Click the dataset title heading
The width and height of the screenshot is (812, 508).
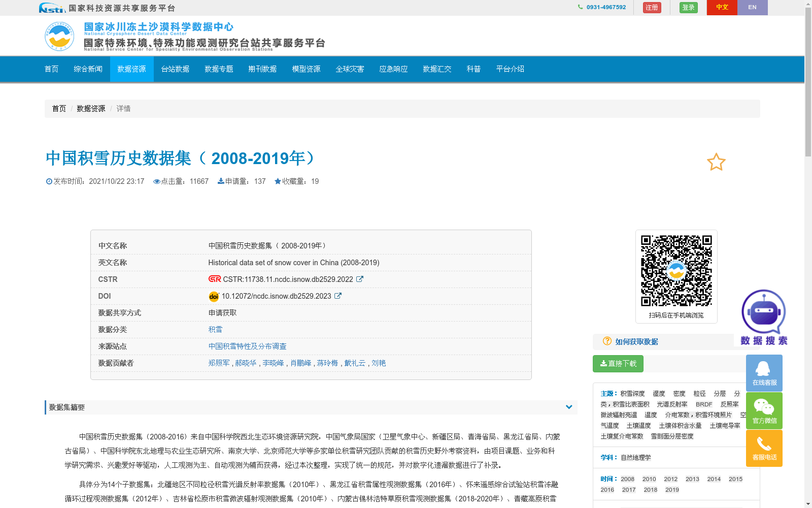click(180, 158)
